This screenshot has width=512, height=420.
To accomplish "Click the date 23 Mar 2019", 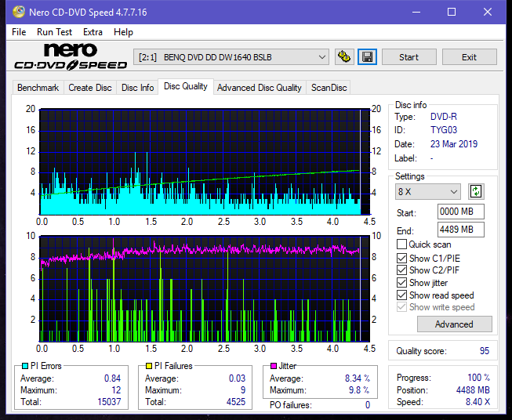I will tap(454, 144).
